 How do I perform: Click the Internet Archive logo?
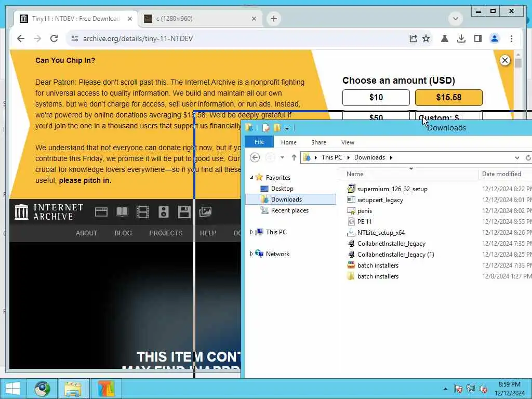49,212
